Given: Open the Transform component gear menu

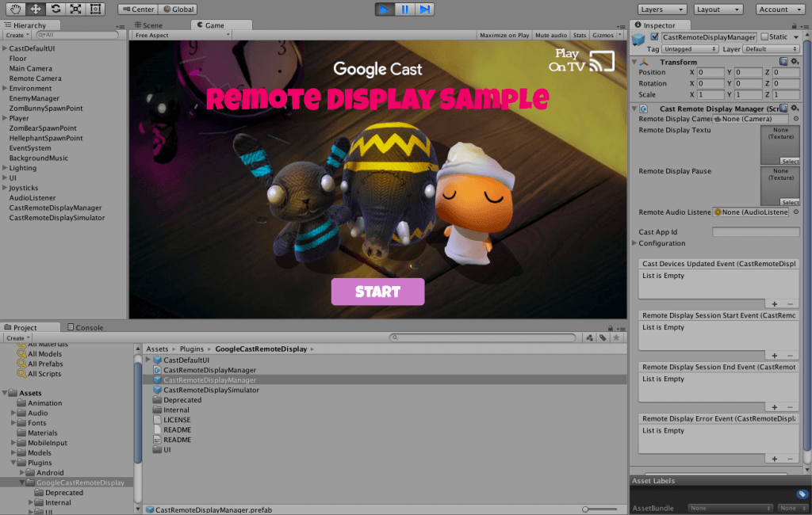Looking at the screenshot, I should (794, 62).
